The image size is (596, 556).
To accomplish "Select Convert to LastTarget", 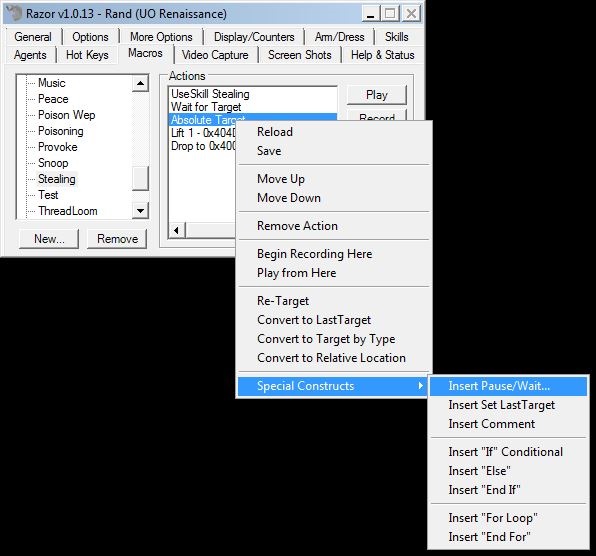I will point(334,320).
